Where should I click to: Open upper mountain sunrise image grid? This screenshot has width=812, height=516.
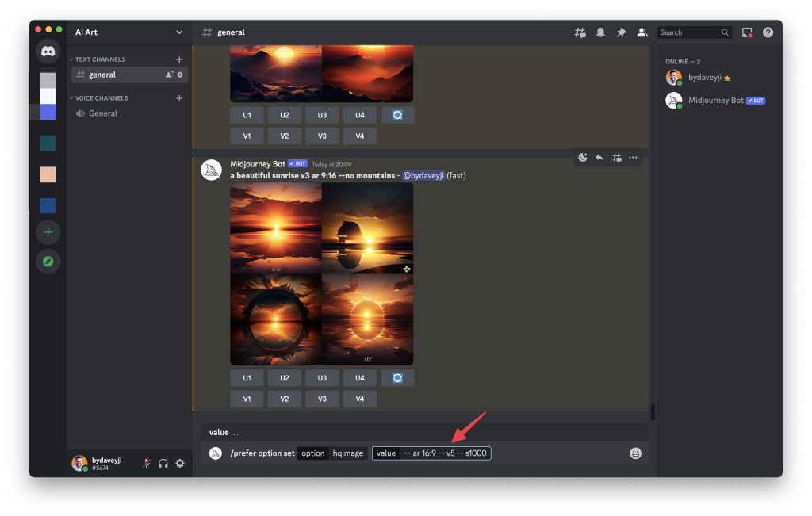[322, 74]
